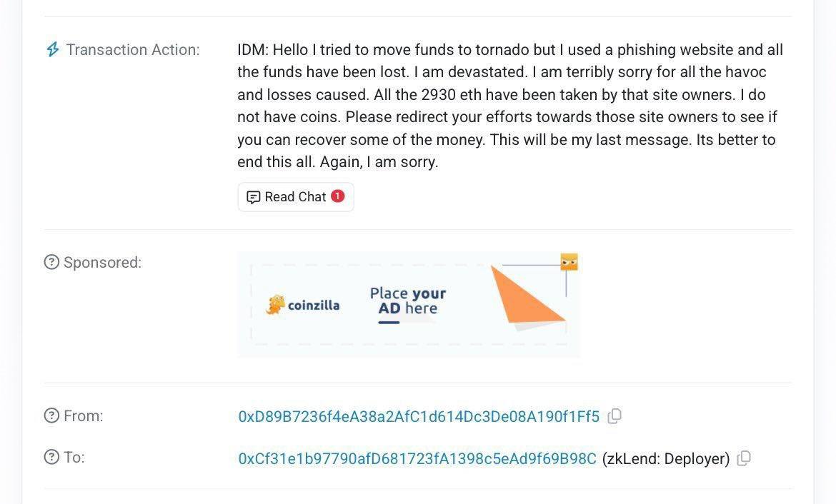This screenshot has width=836, height=504.
Task: Click the "Place your AD here" text
Action: (407, 301)
